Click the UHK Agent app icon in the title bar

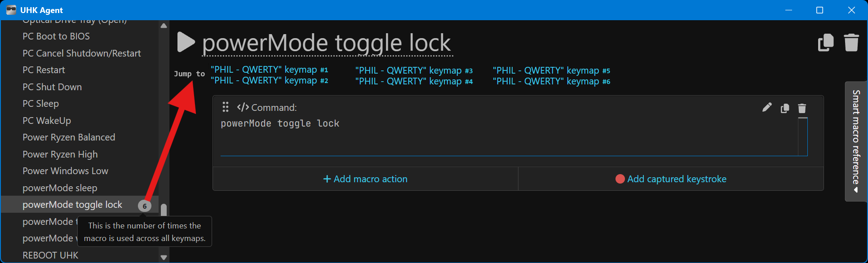pyautogui.click(x=11, y=10)
